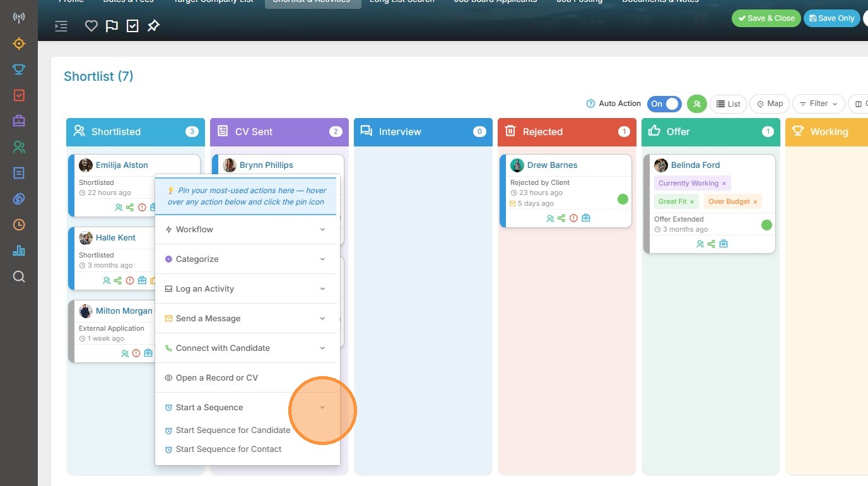Click the red alert icon on Halle Kent card

tap(130, 281)
